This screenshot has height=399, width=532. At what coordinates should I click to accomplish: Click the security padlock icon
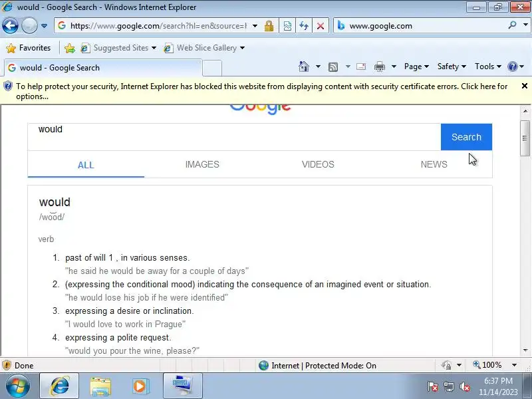pos(269,26)
